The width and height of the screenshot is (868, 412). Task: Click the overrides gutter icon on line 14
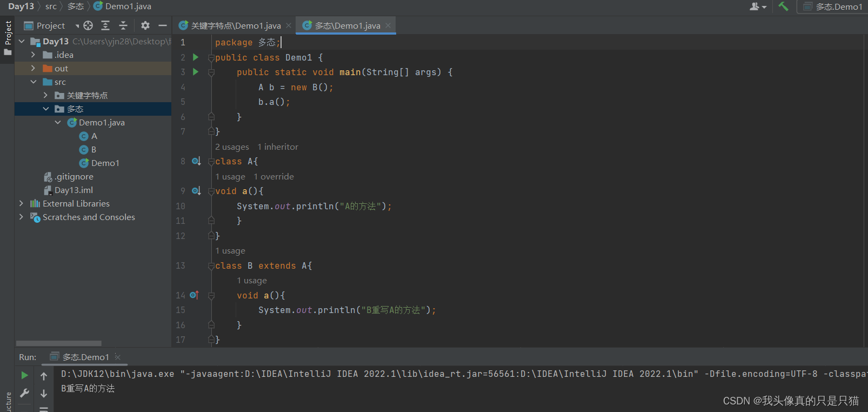tap(195, 295)
